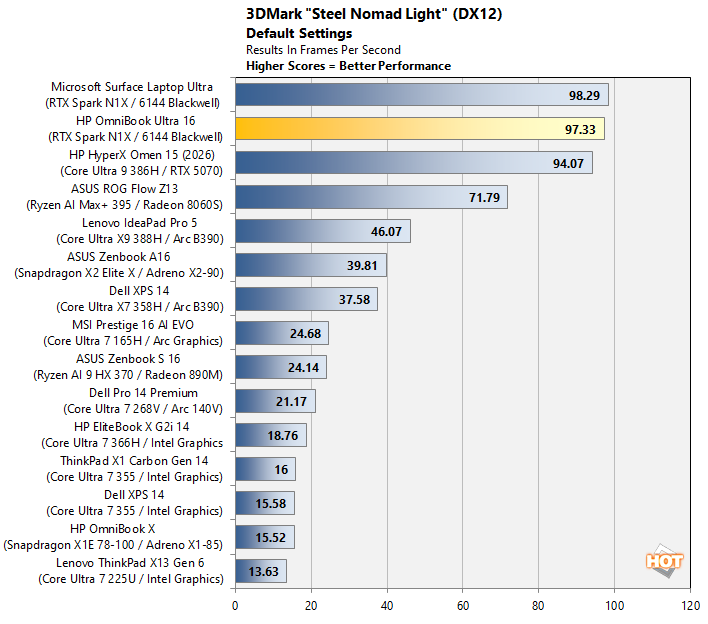Select the 71.79 score value
This screenshot has width=708, height=624.
point(484,198)
